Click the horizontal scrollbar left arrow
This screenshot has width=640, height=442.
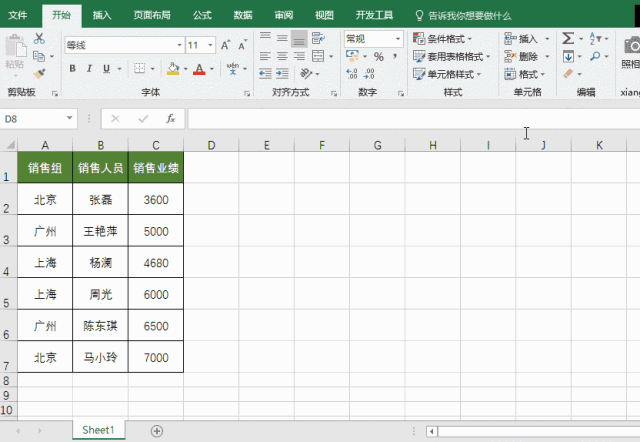tap(432, 431)
